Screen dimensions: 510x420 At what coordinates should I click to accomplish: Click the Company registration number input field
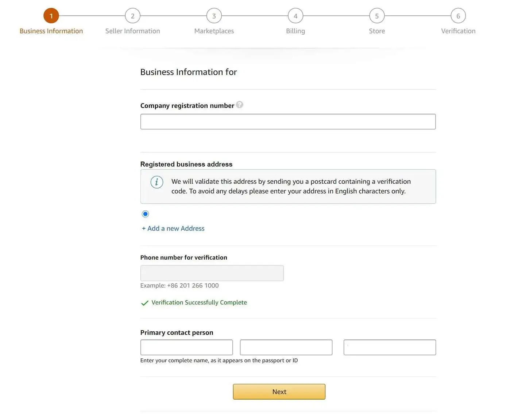click(x=288, y=121)
